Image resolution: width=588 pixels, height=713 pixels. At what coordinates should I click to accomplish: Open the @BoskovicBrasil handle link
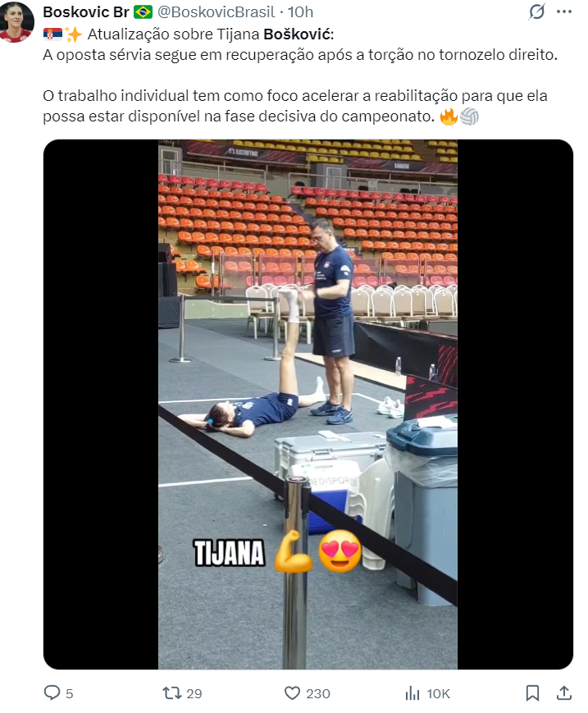click(216, 11)
